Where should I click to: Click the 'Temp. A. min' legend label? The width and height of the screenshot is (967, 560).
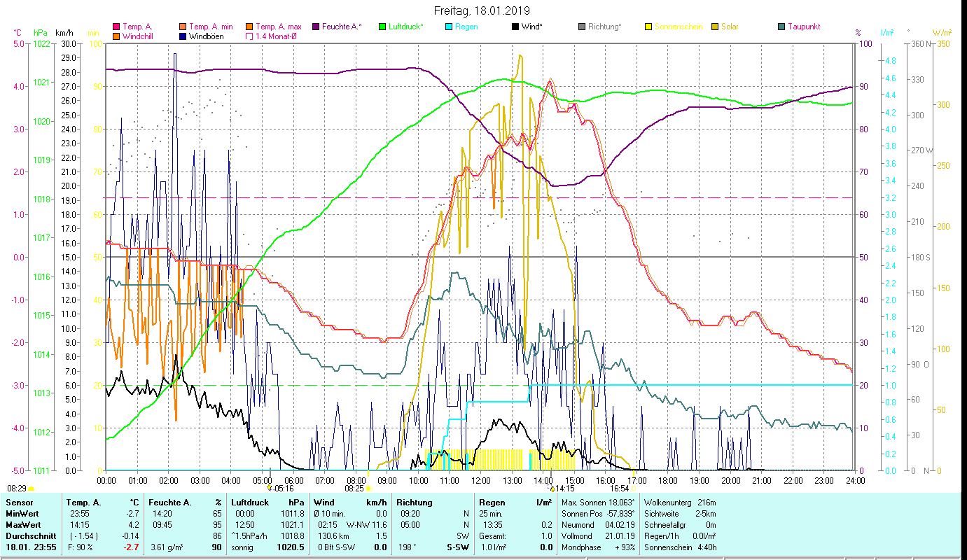(x=211, y=27)
